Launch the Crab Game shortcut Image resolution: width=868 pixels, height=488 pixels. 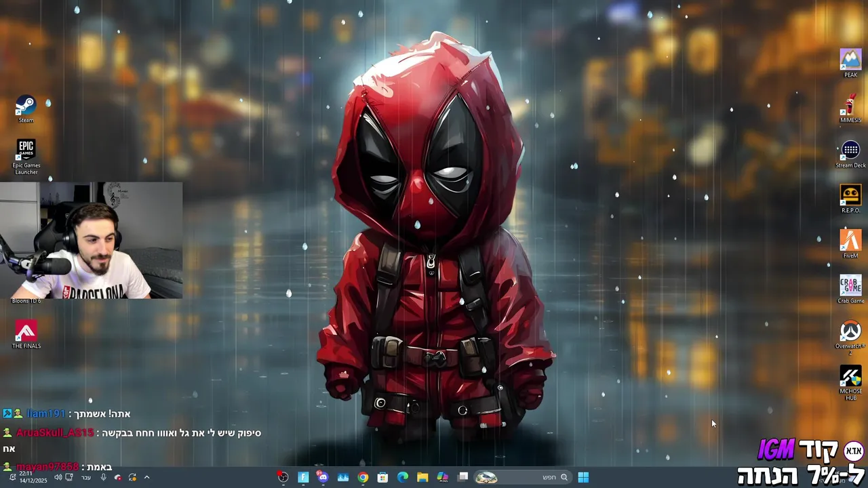[850, 289]
